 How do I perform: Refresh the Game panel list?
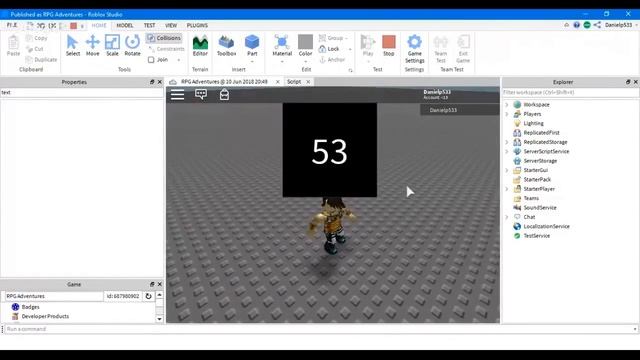[149, 296]
